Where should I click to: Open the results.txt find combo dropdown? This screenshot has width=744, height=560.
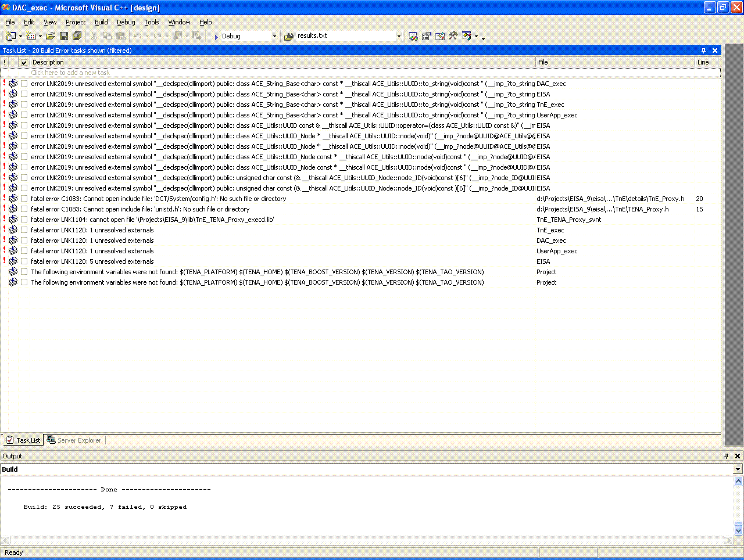(x=399, y=36)
